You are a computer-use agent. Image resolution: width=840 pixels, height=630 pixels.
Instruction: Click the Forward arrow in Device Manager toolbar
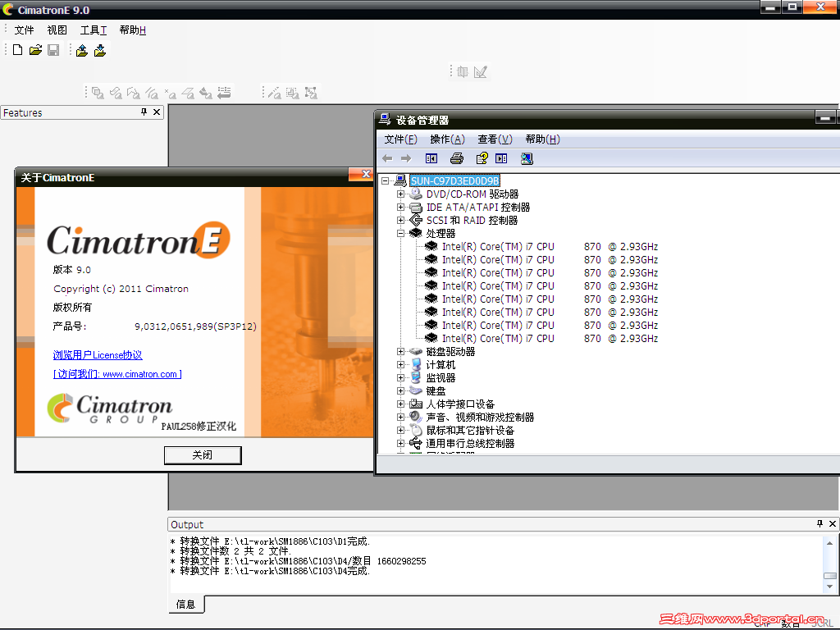(x=406, y=158)
